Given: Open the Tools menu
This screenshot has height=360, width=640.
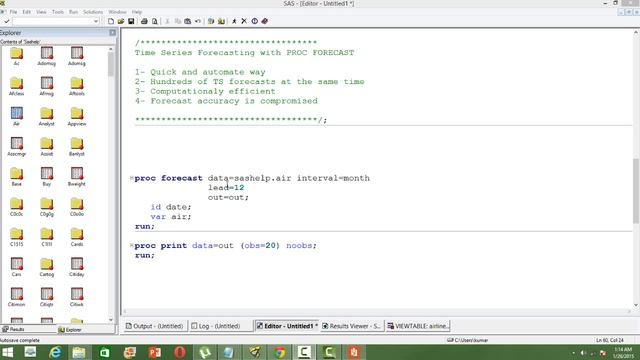Looking at the screenshot, I should (58, 12).
